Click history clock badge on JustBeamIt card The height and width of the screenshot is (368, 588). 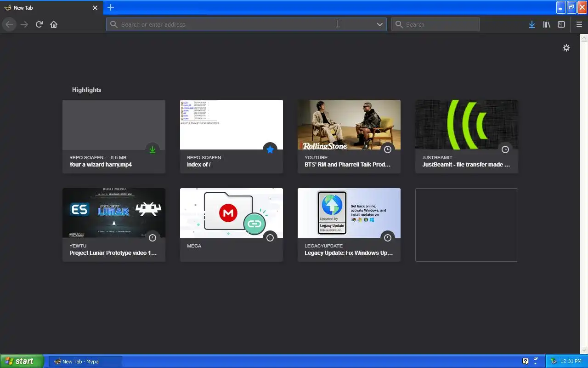click(505, 149)
